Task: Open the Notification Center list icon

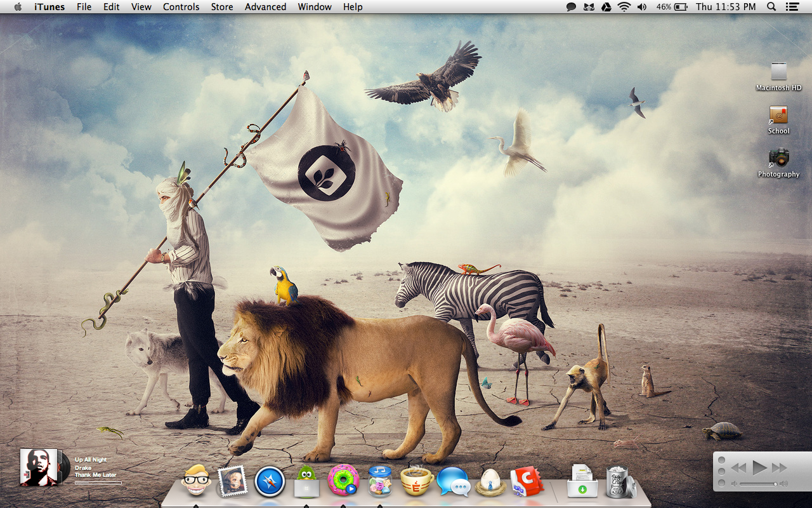Action: click(792, 7)
